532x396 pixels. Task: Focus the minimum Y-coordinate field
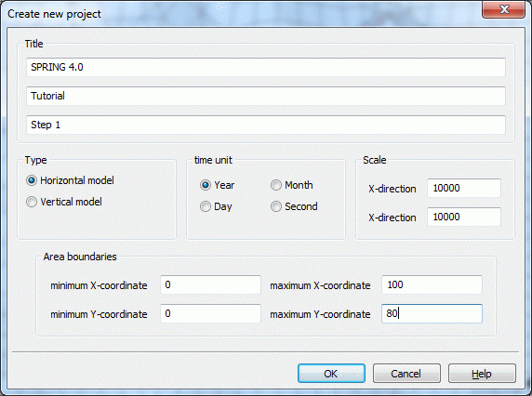click(210, 313)
